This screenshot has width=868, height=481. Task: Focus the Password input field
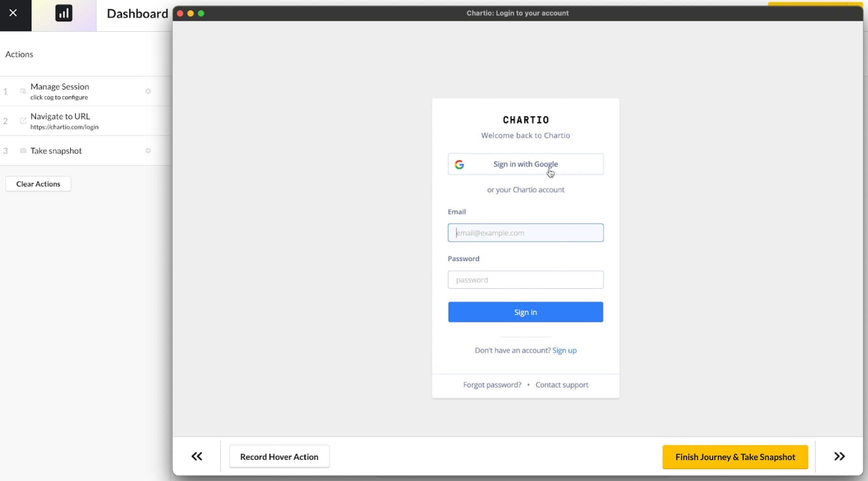(526, 280)
